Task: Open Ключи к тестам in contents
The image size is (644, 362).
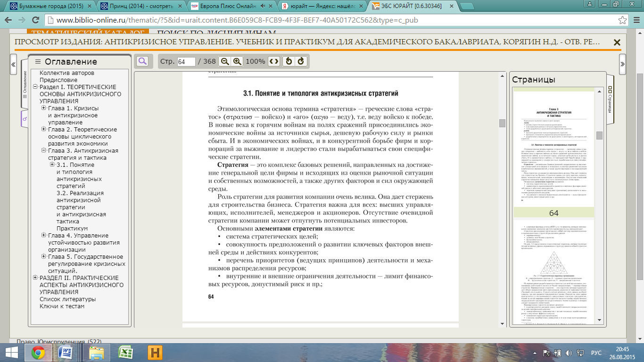Action: [62, 306]
